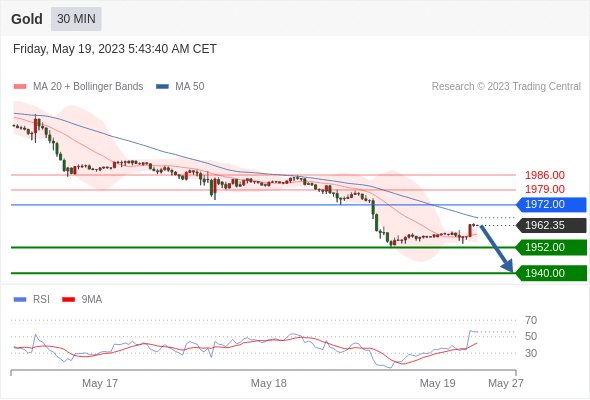The image size is (590, 400).
Task: Click the RSI 70 level label
Action: tap(531, 320)
